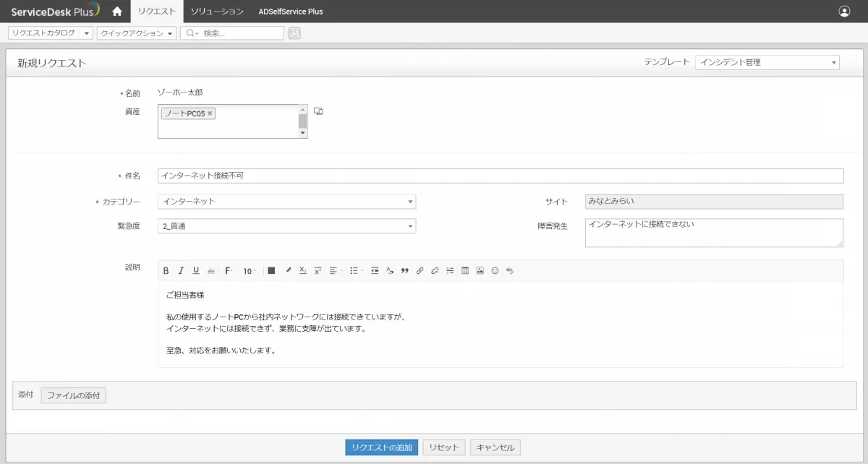This screenshot has width=868, height=464.
Task: Clear text formatting in the editor
Action: click(390, 271)
